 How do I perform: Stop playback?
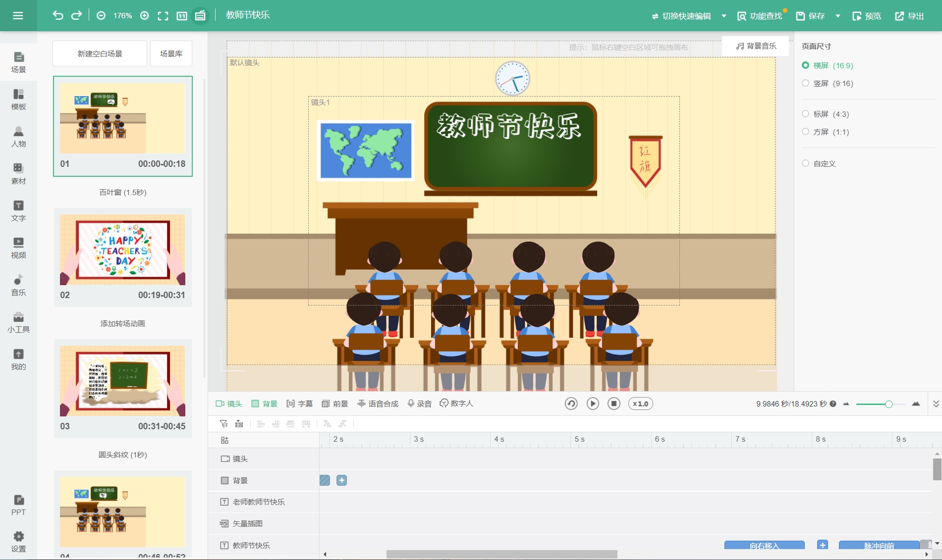(614, 404)
